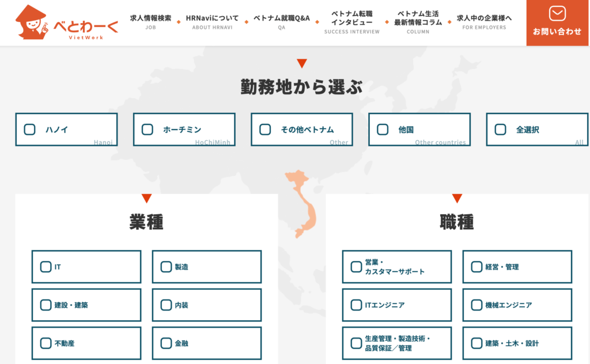Click the 職種 section heading

coord(457,222)
